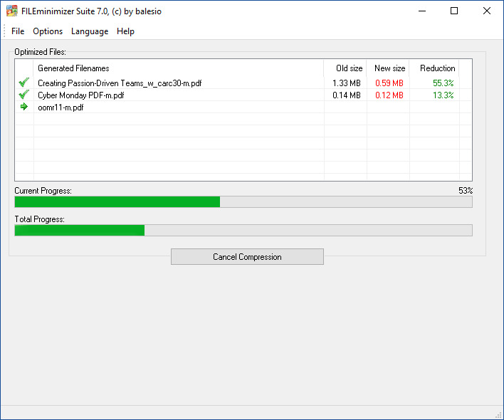Close the FILEminimizer window
The image size is (504, 420).
tap(487, 11)
